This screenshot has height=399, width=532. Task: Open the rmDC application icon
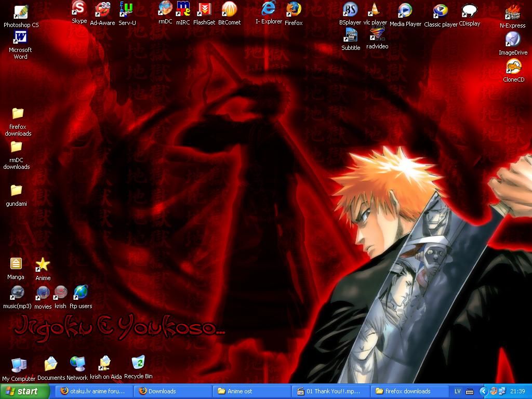(x=165, y=8)
